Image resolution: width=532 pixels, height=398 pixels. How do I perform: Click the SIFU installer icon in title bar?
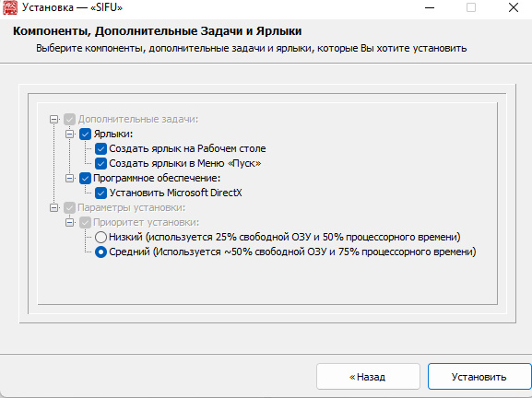(x=10, y=7)
